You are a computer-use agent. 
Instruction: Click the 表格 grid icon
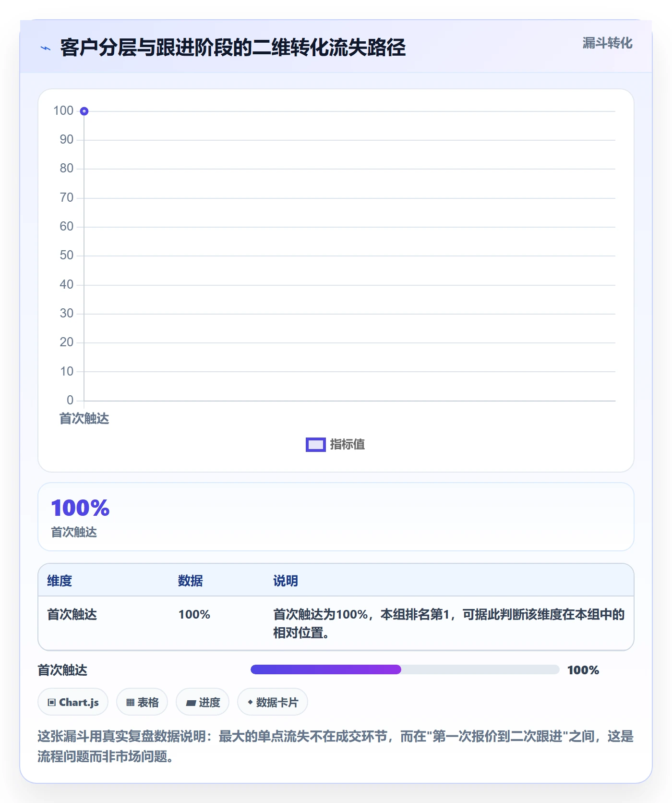[130, 703]
